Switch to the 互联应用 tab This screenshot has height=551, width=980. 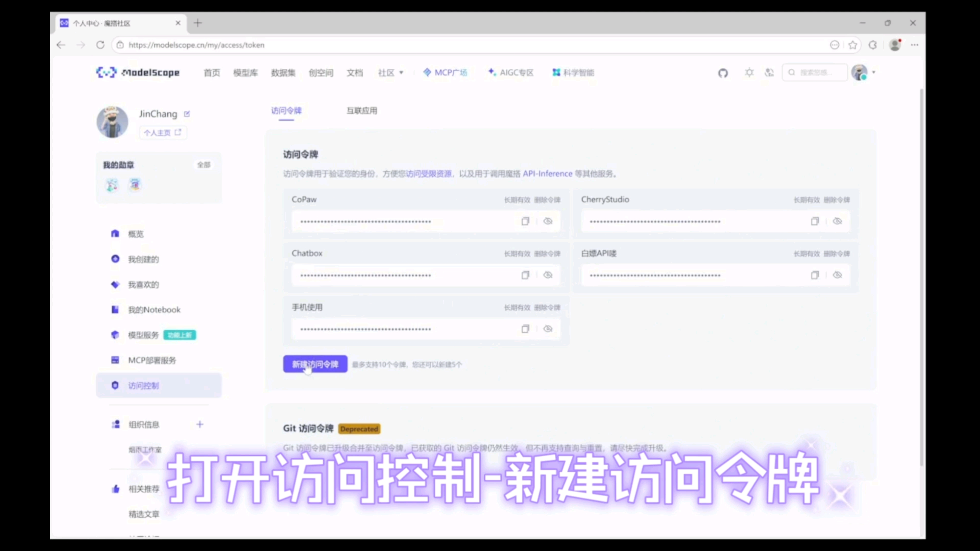pos(361,111)
